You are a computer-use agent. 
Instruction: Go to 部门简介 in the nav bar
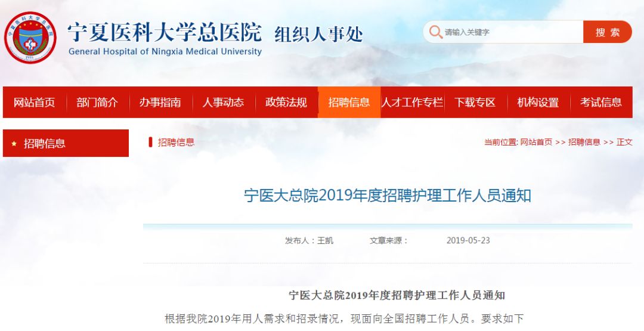tap(97, 103)
